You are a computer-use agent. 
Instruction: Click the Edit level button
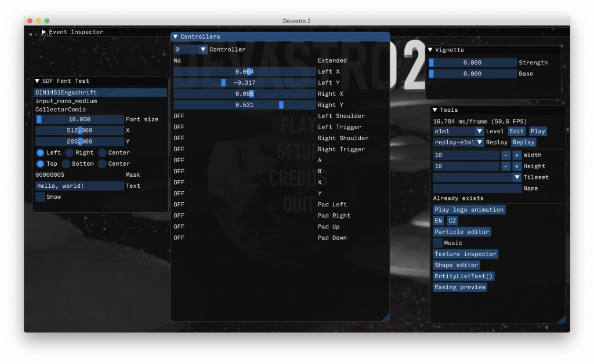(516, 132)
